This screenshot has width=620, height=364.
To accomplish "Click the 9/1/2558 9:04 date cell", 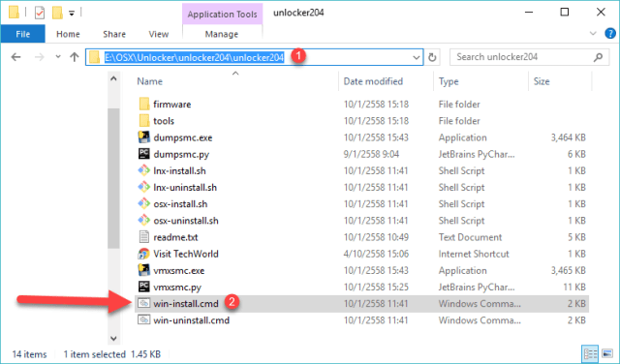I will [x=371, y=154].
